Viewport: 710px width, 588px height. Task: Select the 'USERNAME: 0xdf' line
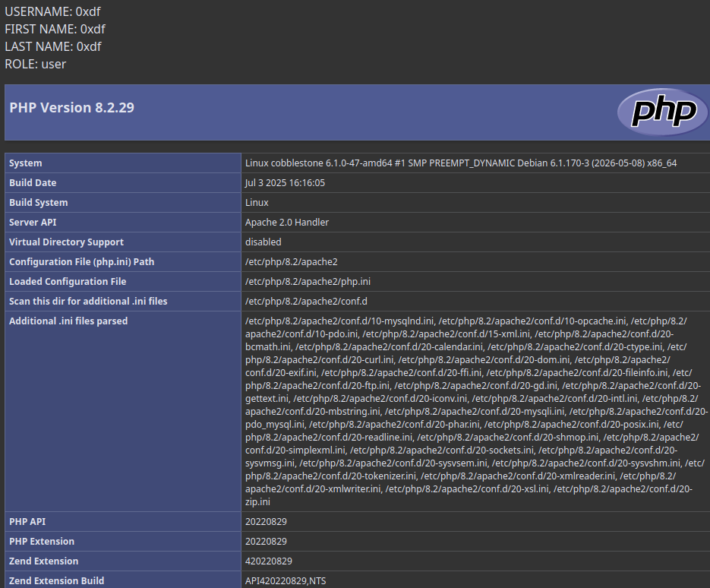[x=52, y=11]
